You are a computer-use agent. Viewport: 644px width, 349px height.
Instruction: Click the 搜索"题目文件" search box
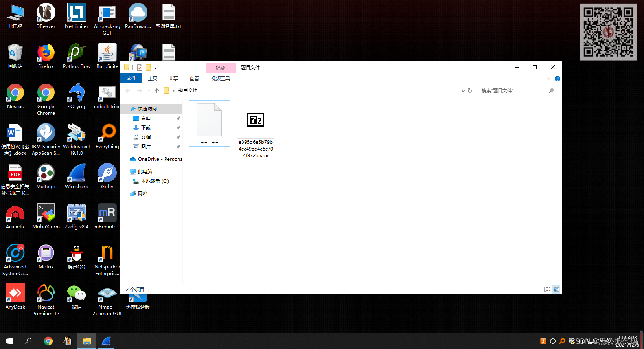tap(517, 91)
